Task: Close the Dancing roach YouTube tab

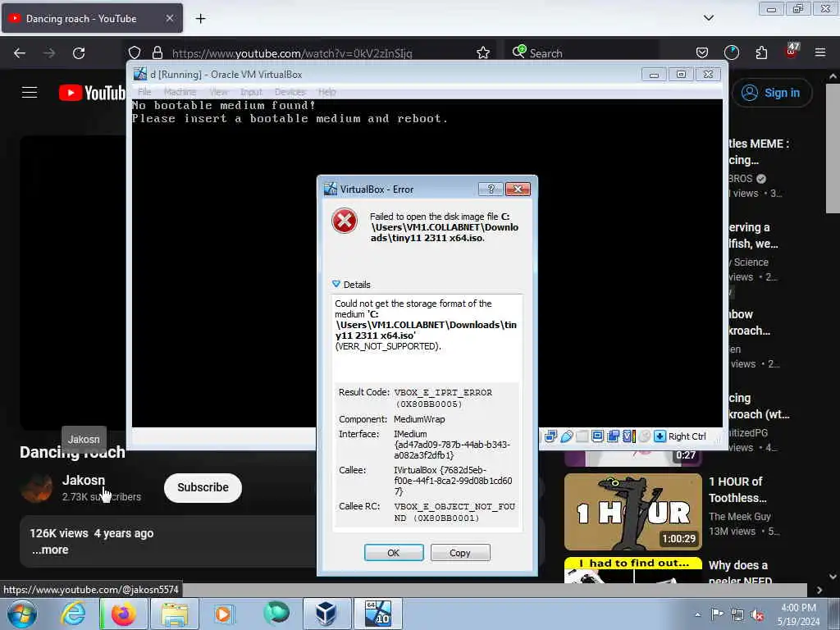Action: click(x=169, y=18)
